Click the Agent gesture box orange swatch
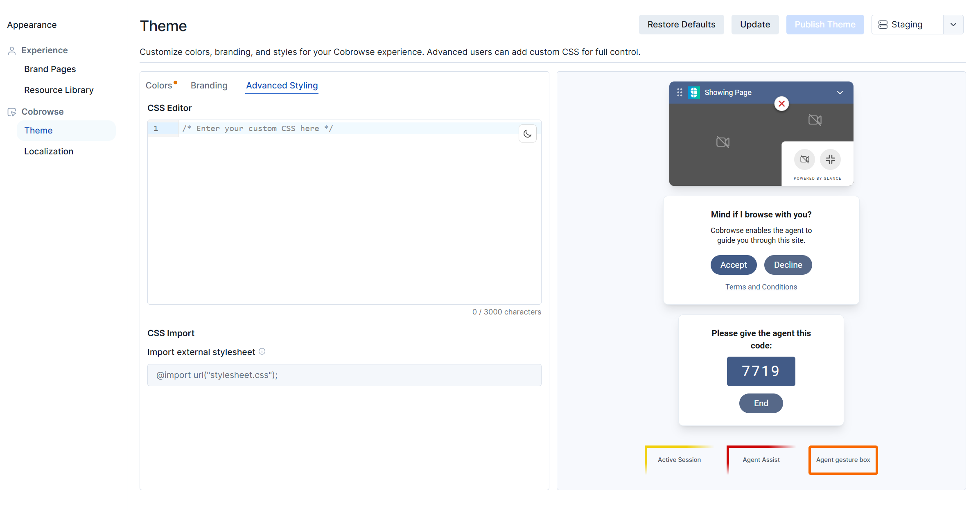The width and height of the screenshot is (980, 511). [843, 460]
